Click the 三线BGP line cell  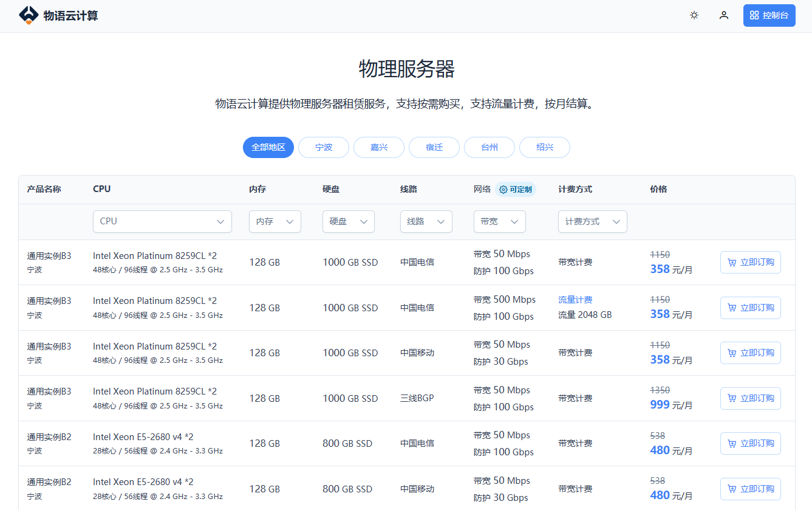pyautogui.click(x=417, y=398)
